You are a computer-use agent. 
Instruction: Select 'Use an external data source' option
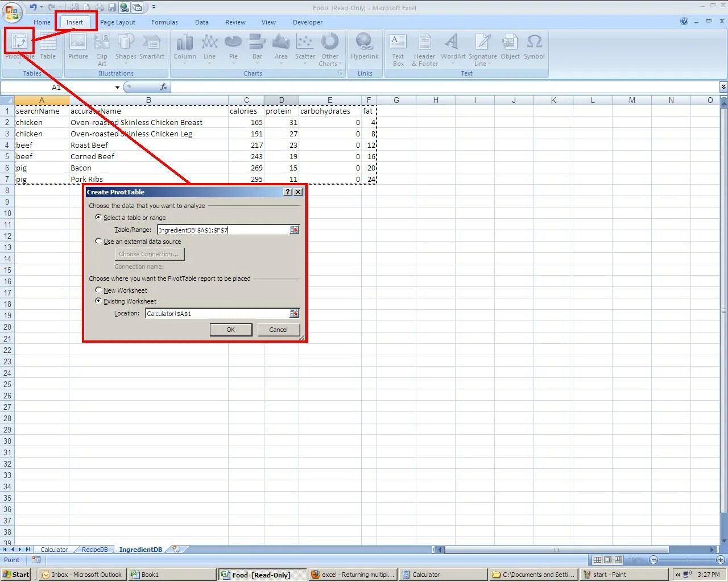click(98, 241)
